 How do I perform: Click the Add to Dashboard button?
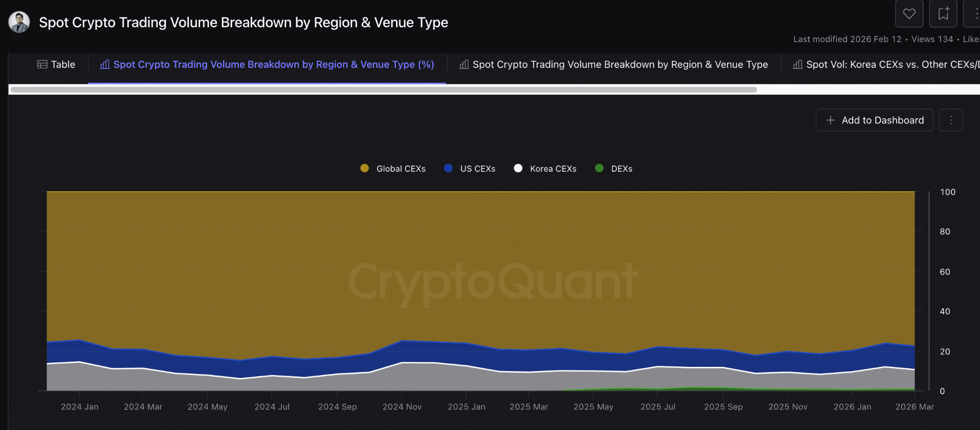[x=874, y=120]
